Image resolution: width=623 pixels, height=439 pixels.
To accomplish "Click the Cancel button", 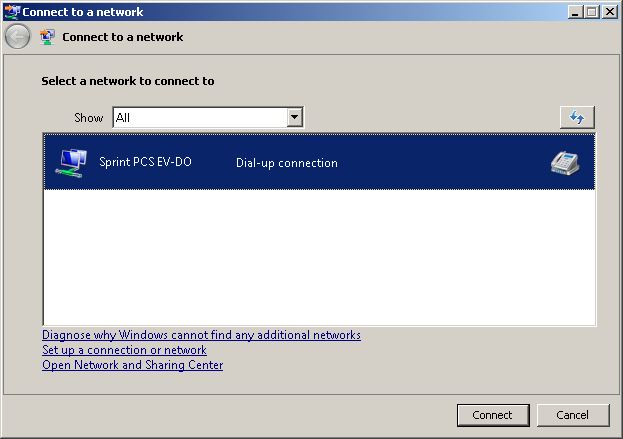I will 573,415.
